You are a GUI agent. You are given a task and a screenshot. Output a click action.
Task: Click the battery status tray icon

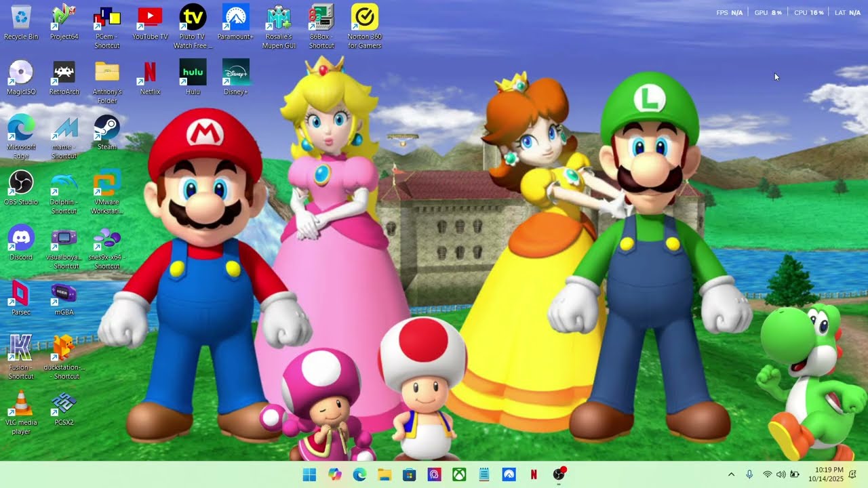point(794,474)
